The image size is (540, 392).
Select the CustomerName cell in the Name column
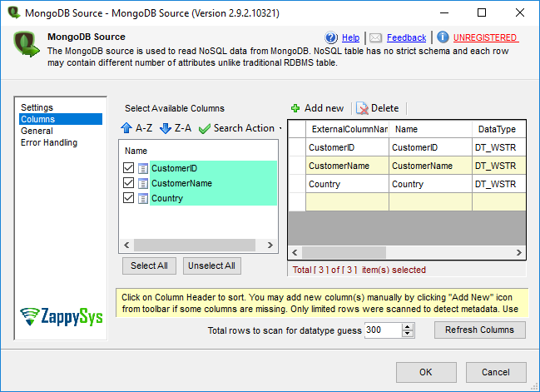[x=430, y=166]
